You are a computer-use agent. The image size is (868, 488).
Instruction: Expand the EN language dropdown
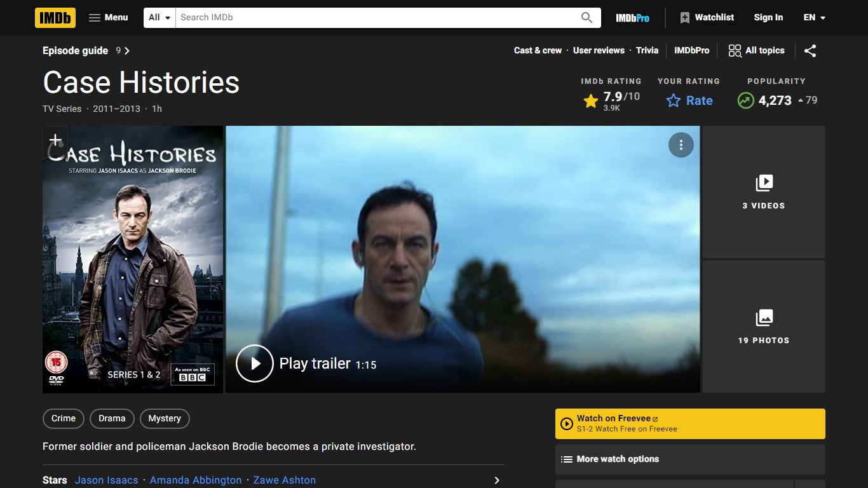point(814,18)
